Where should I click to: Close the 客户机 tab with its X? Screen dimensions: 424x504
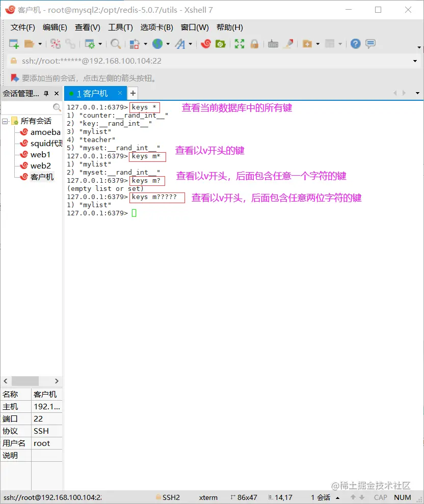click(x=120, y=93)
